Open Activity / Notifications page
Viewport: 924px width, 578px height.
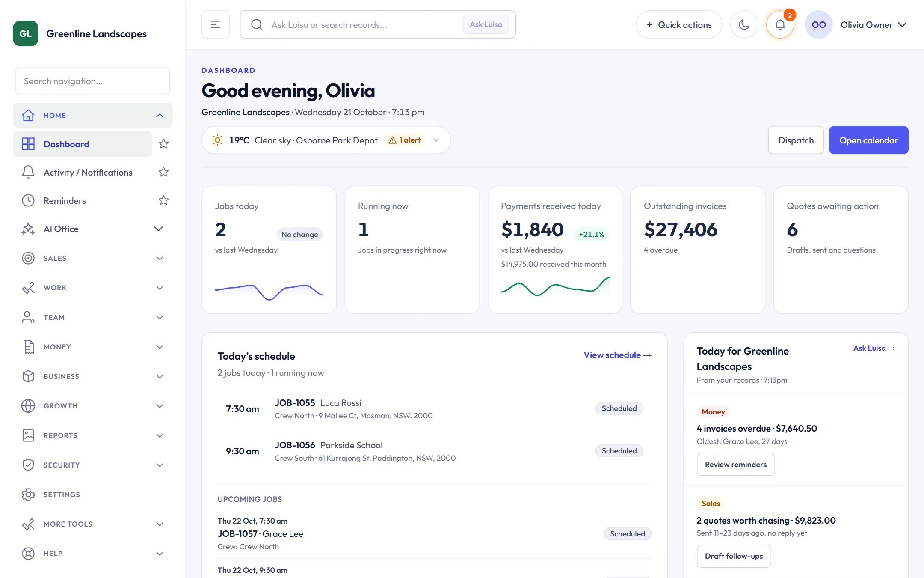click(83, 172)
